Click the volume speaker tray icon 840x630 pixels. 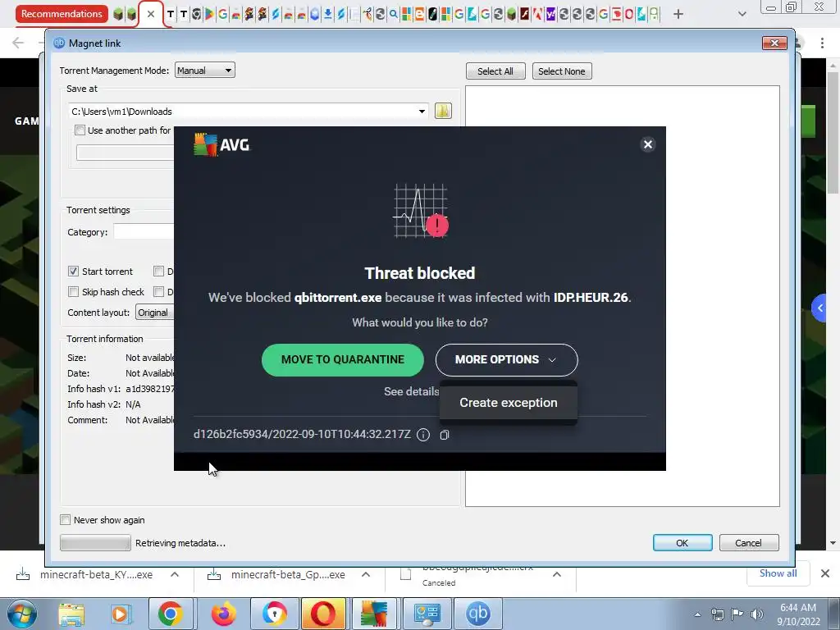pos(757,614)
